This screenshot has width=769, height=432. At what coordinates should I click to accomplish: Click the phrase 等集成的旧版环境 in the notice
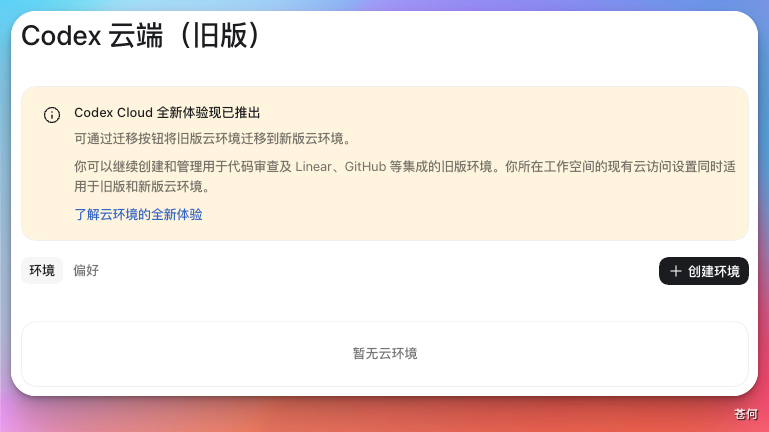441,167
